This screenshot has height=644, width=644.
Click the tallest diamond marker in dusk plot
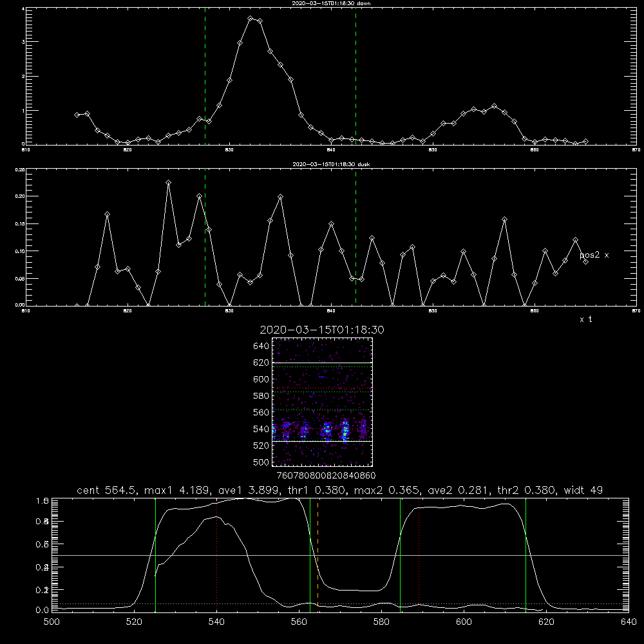pos(168,183)
